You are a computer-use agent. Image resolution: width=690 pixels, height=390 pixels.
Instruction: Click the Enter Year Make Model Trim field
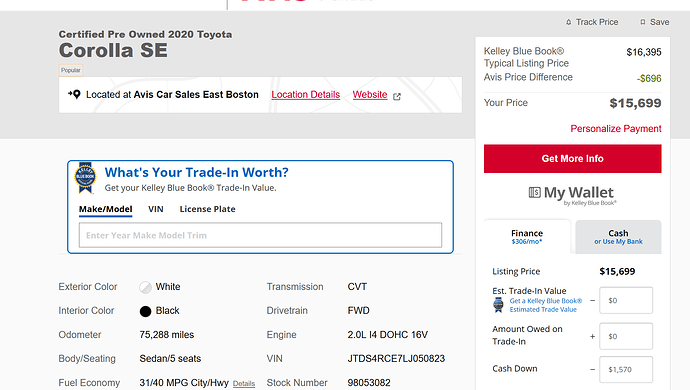[x=261, y=235]
